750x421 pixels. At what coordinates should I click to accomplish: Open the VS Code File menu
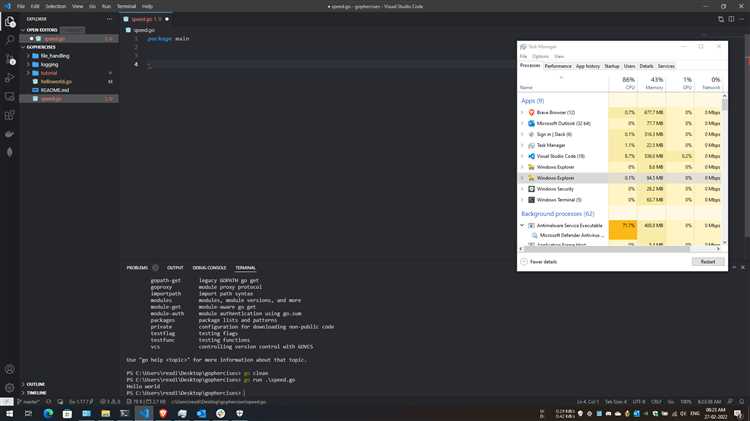point(21,6)
